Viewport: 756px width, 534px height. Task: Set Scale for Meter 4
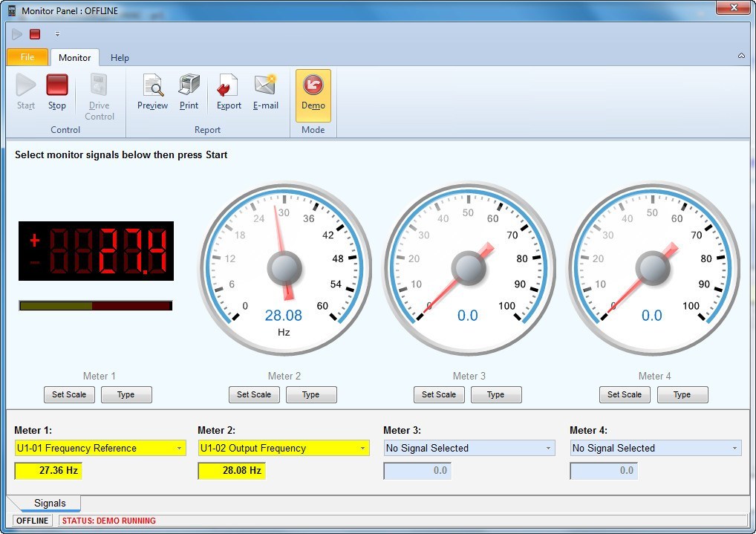click(x=625, y=394)
